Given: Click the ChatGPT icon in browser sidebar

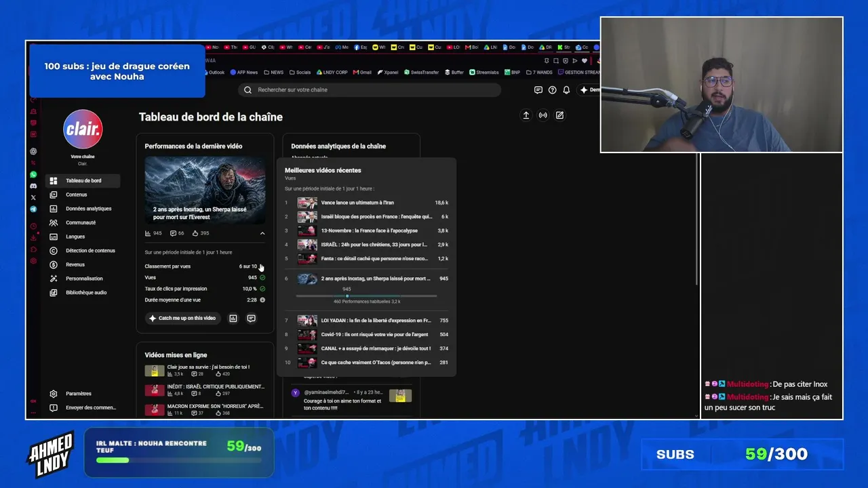Looking at the screenshot, I should point(33,151).
